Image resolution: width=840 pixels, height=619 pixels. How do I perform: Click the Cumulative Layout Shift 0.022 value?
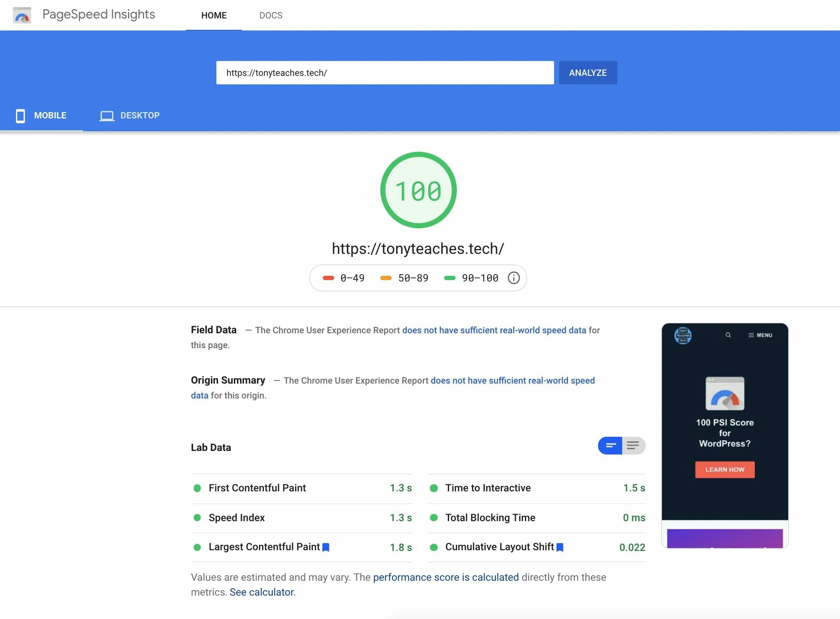pyautogui.click(x=632, y=547)
